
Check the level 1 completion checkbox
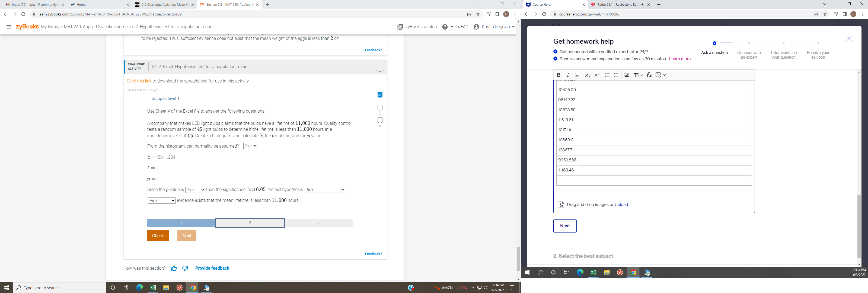[x=380, y=95]
